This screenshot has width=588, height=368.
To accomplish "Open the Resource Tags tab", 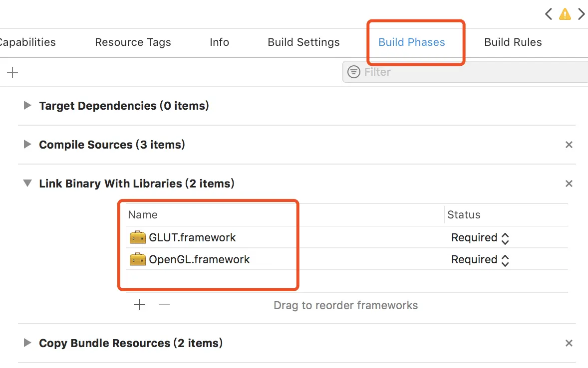I will (x=133, y=42).
